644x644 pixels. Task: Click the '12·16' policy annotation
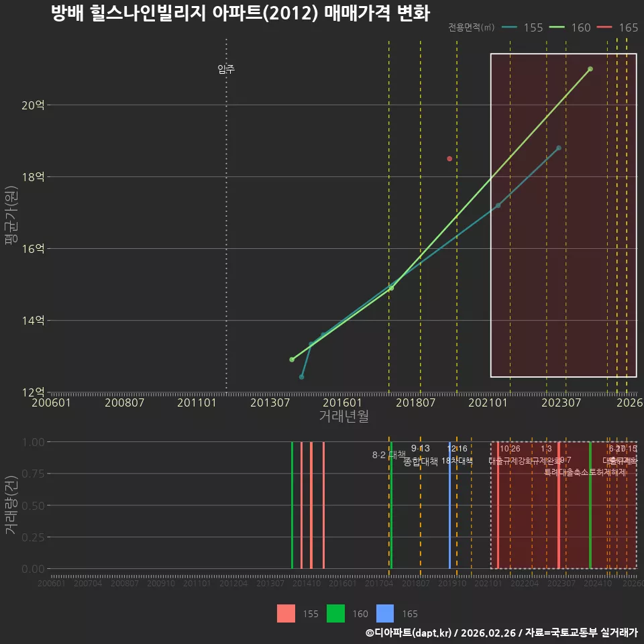(x=457, y=449)
